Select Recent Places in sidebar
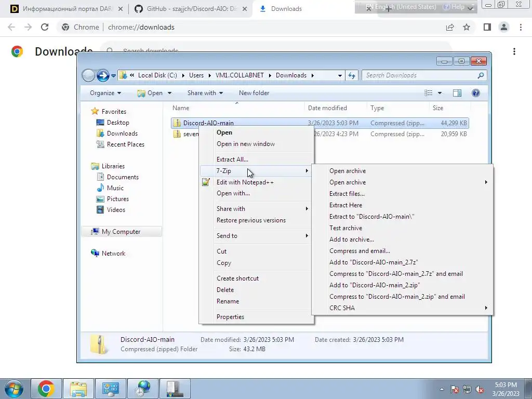The image size is (532, 399). [x=126, y=144]
